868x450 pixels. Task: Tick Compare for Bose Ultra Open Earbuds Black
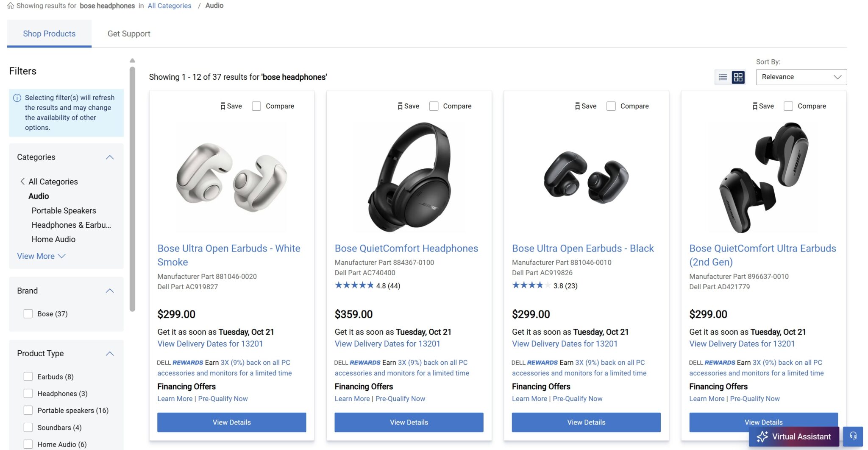611,106
